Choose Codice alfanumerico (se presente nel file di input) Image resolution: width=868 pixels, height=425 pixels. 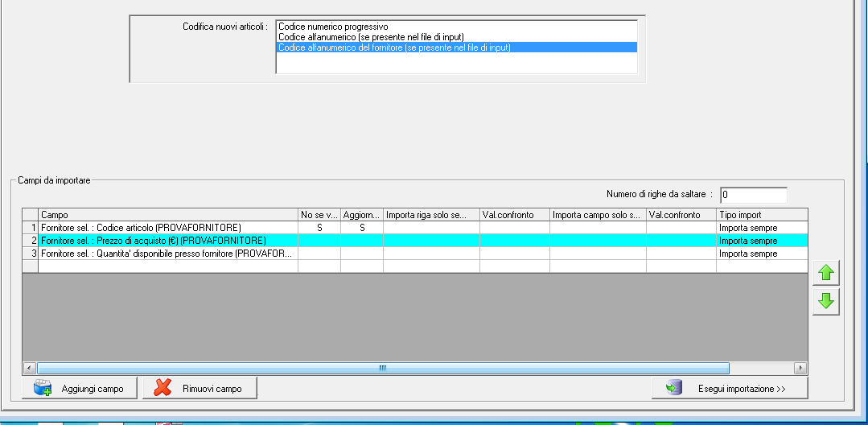pos(457,36)
